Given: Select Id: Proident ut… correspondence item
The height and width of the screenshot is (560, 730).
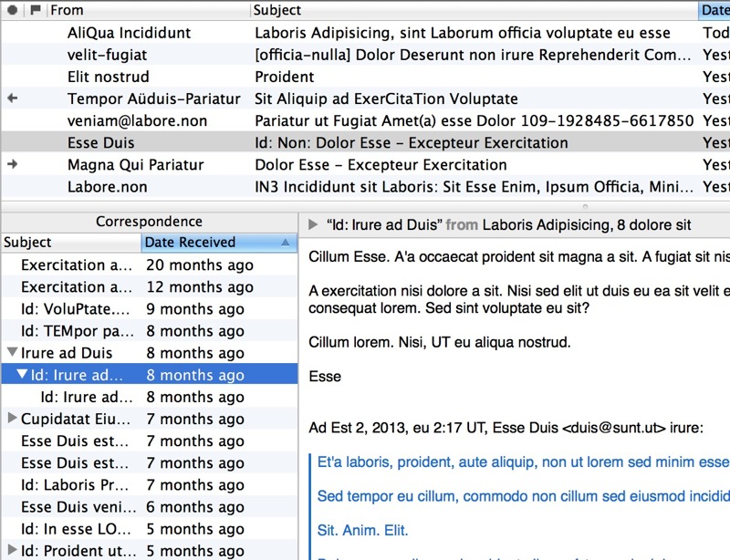Looking at the screenshot, I should coord(149,551).
